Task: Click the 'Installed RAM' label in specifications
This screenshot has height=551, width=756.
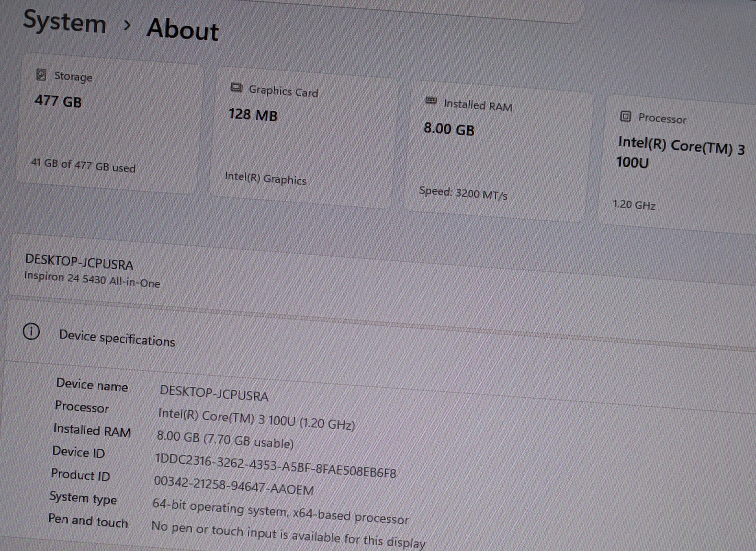Action: pyautogui.click(x=92, y=430)
